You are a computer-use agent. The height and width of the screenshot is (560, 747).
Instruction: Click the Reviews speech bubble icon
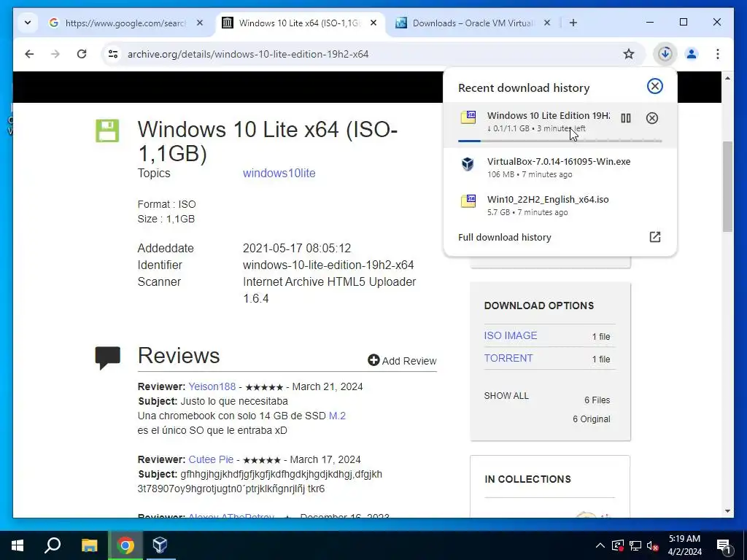click(108, 358)
